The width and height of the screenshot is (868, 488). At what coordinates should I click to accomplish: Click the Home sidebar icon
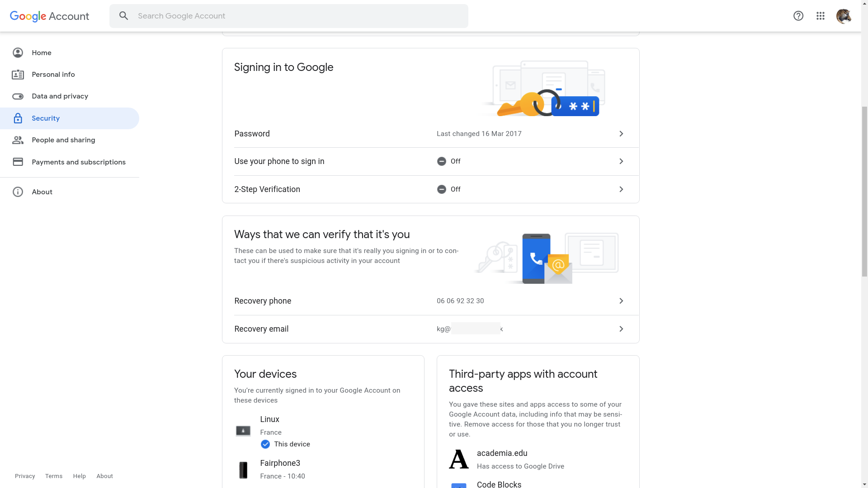(x=18, y=53)
